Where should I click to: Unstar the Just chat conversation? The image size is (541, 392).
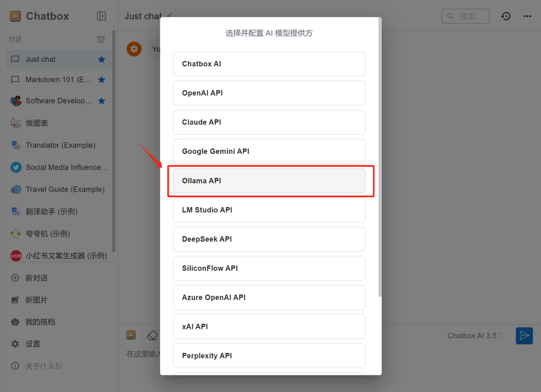[101, 59]
